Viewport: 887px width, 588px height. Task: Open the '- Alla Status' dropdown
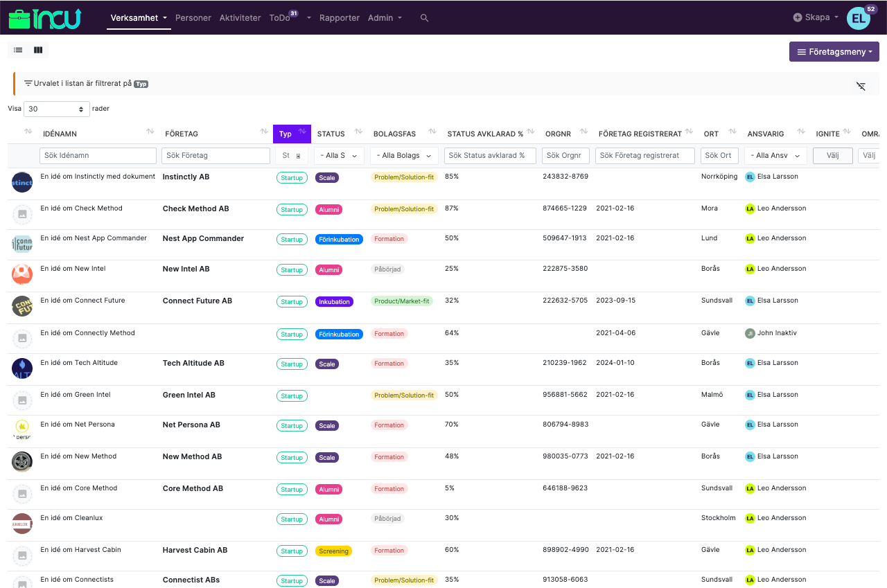click(338, 155)
